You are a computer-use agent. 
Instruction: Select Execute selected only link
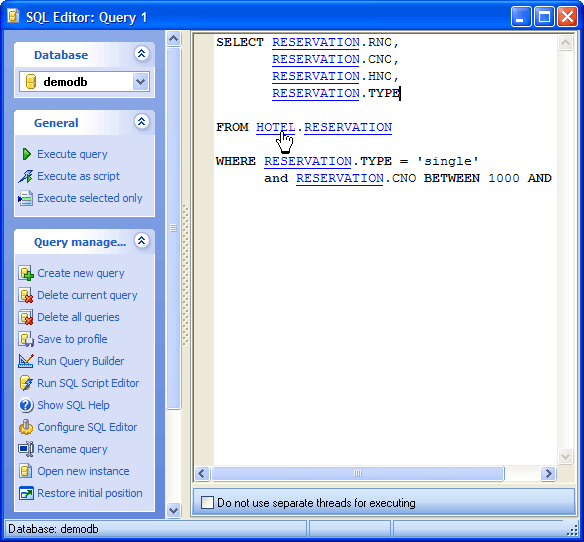coord(90,198)
